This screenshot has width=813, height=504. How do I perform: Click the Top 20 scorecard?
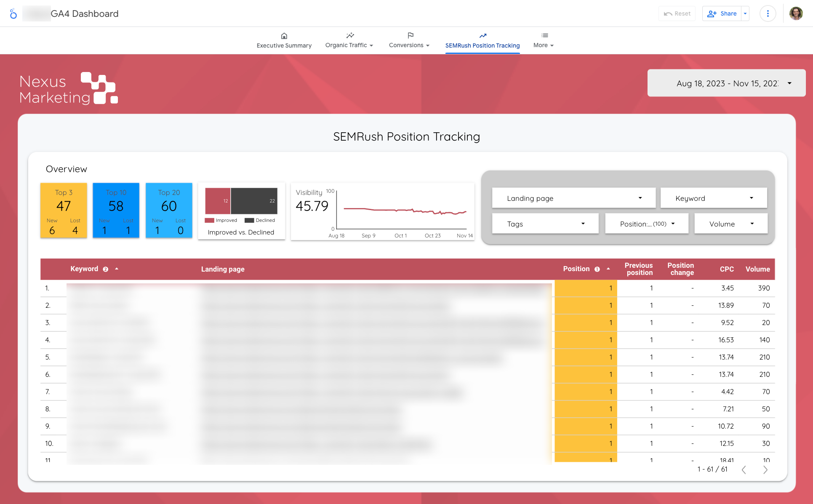coord(169,211)
